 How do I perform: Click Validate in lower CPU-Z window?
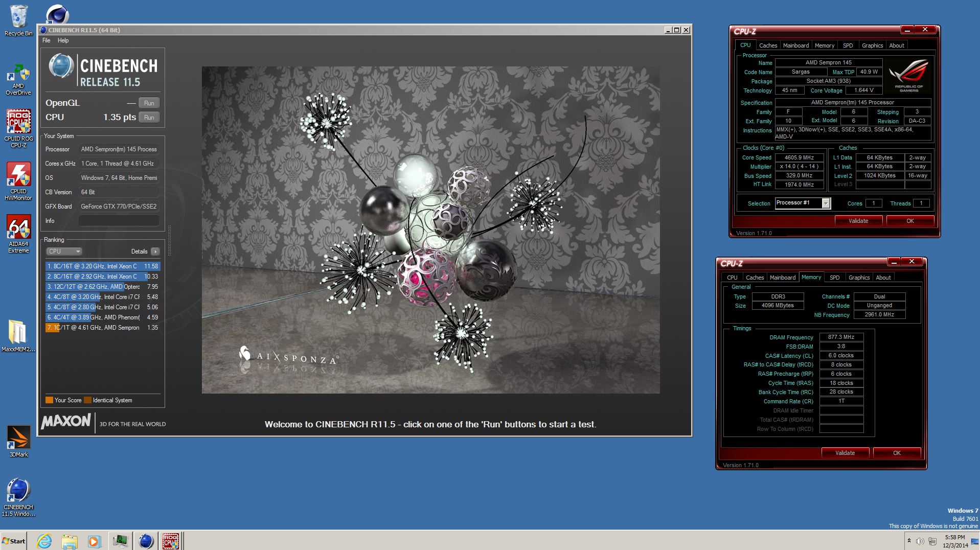click(x=845, y=453)
